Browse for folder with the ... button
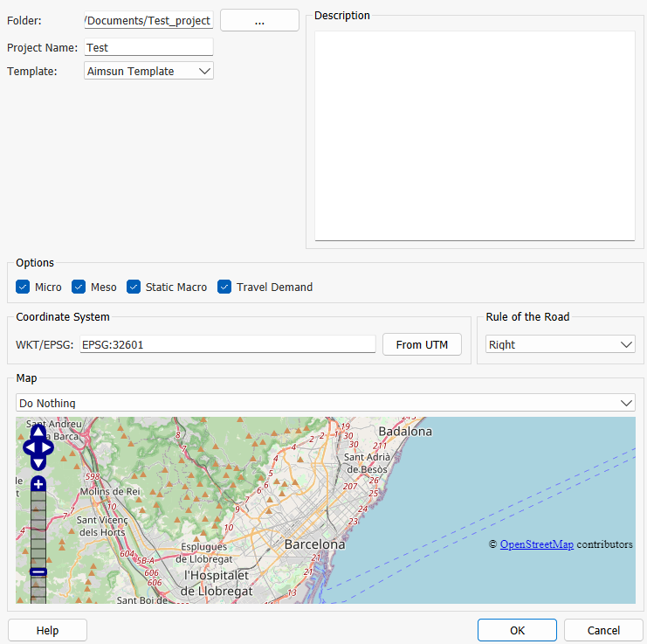Image resolution: width=647 pixels, height=644 pixels. 259,21
